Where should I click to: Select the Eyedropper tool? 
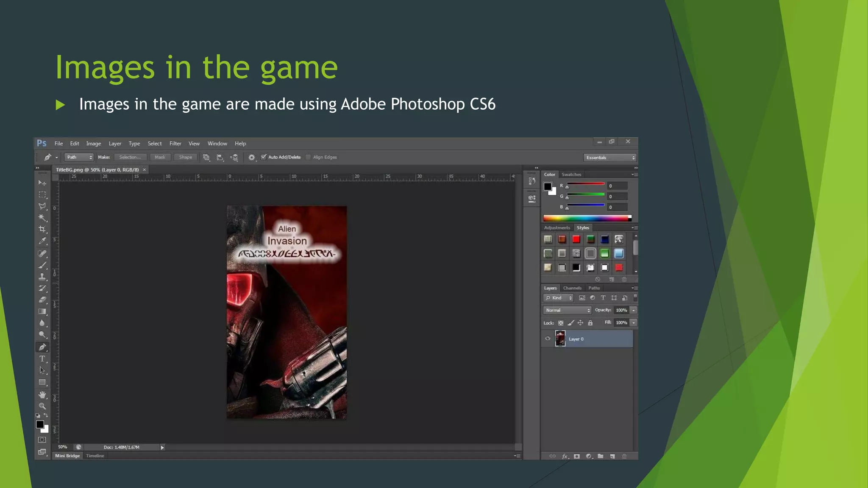tap(42, 241)
